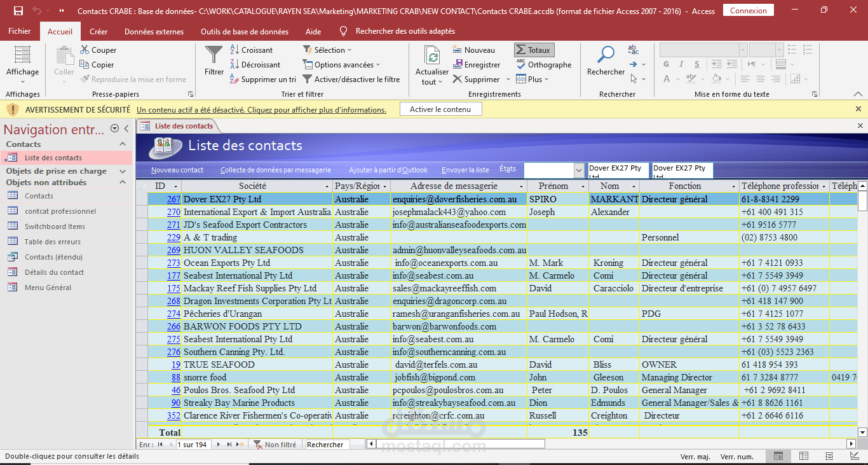This screenshot has height=465, width=868.
Task: Go to first record in navigation bar
Action: [x=160, y=445]
